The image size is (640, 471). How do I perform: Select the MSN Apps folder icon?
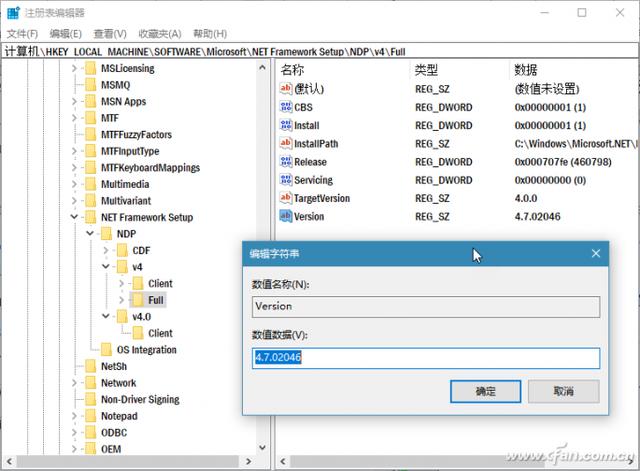point(90,101)
